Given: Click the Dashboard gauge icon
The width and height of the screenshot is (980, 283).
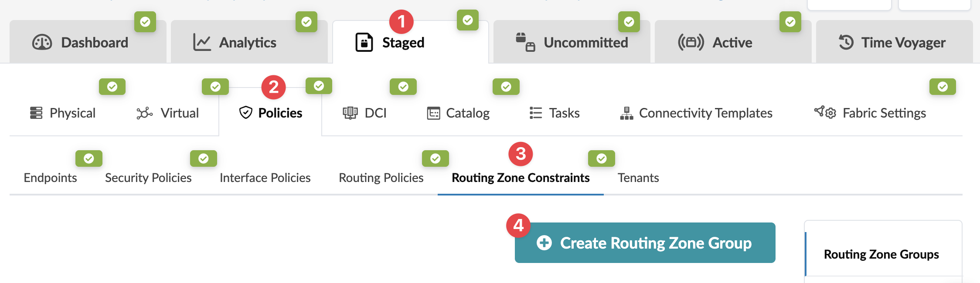Looking at the screenshot, I should (42, 43).
